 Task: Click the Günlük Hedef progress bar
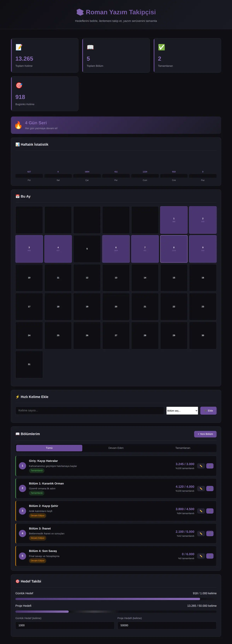click(x=116, y=599)
